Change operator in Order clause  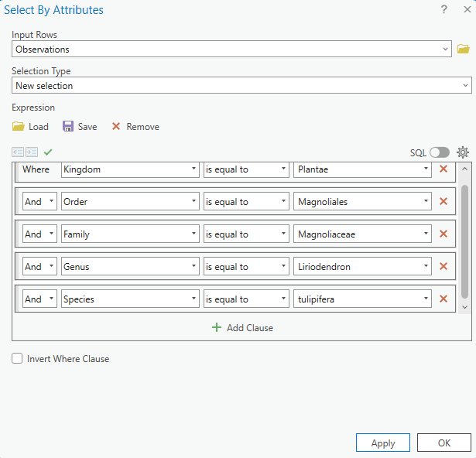[x=246, y=201]
